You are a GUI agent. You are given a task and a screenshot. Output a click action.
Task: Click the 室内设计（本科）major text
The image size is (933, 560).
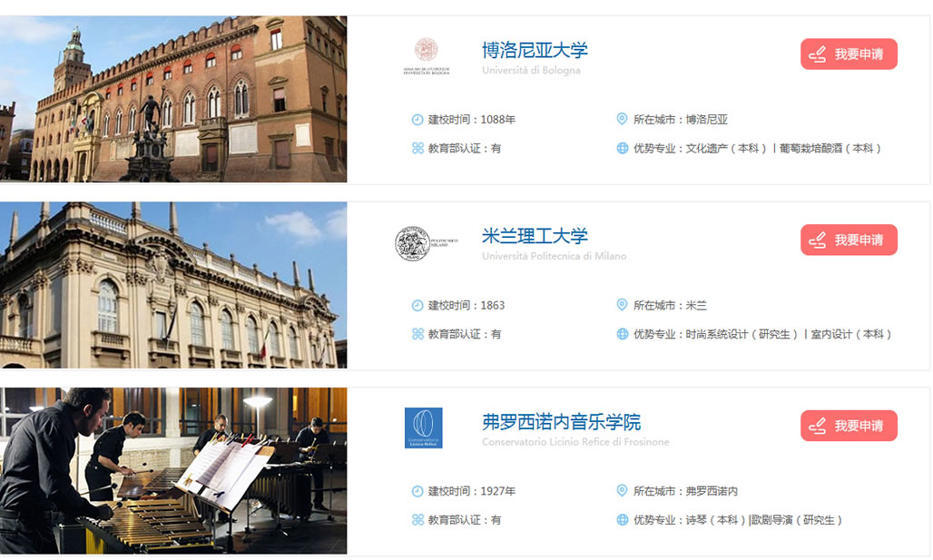[x=852, y=334]
